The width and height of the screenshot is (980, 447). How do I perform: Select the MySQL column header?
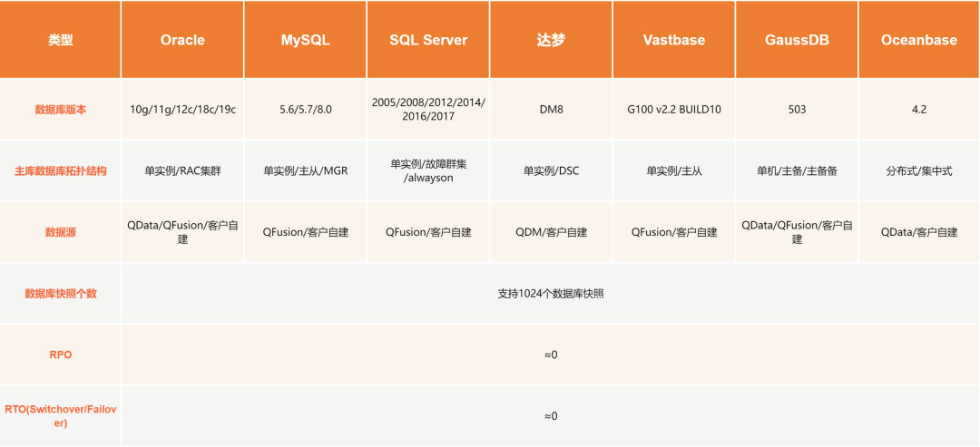[305, 40]
